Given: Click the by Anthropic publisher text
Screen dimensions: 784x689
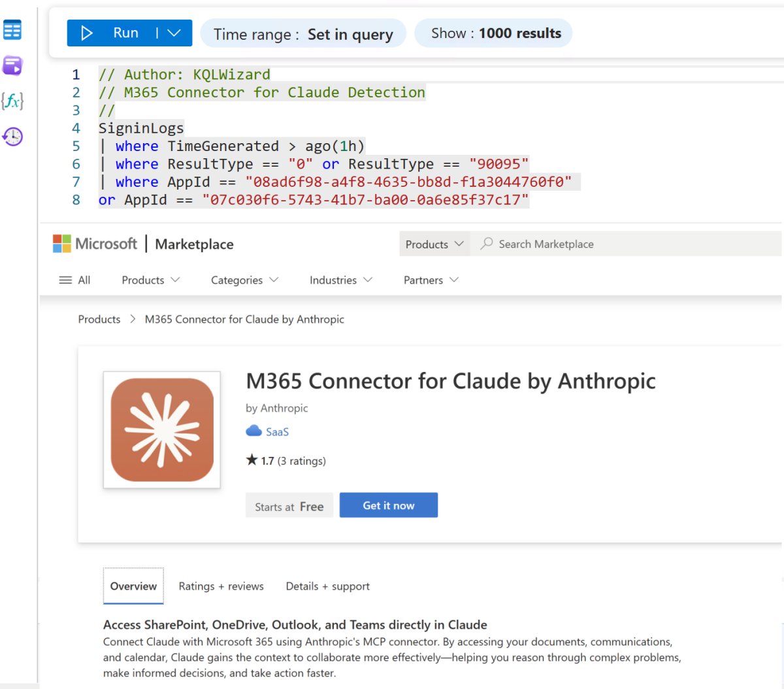Looking at the screenshot, I should click(276, 408).
